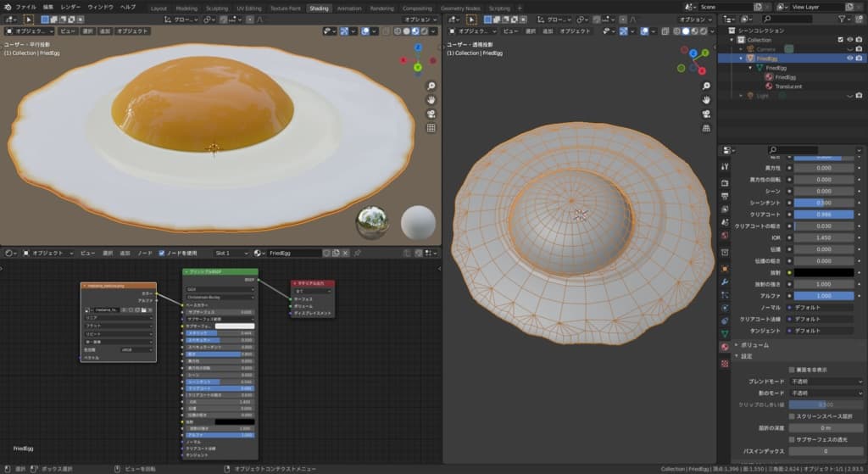Click the zoom magnifier icon in left viewport
868x474 pixels.
431,86
